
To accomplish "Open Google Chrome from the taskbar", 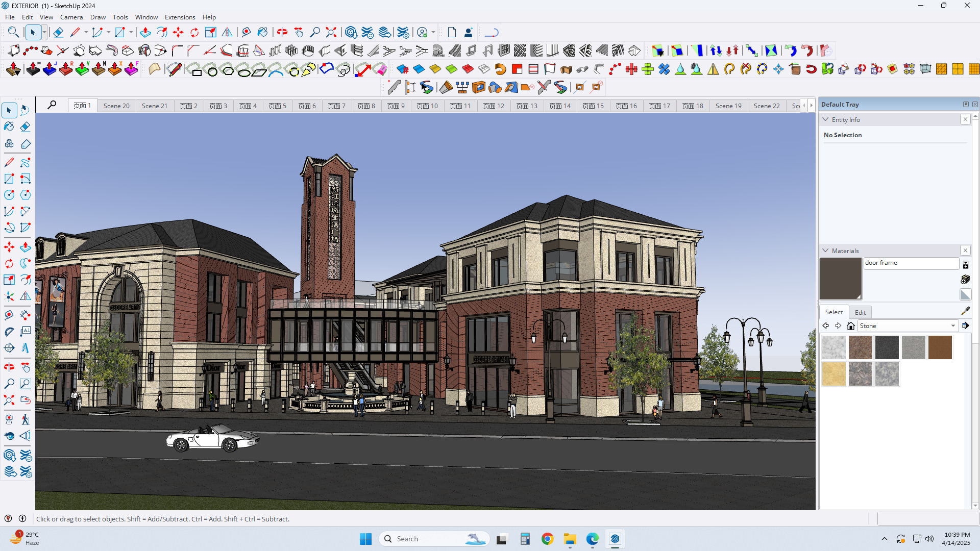I will click(548, 539).
